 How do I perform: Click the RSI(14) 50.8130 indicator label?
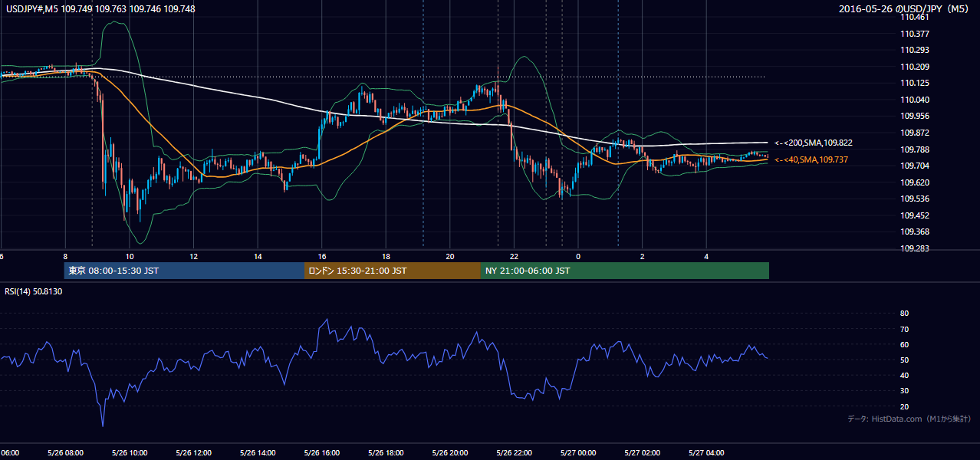[34, 291]
